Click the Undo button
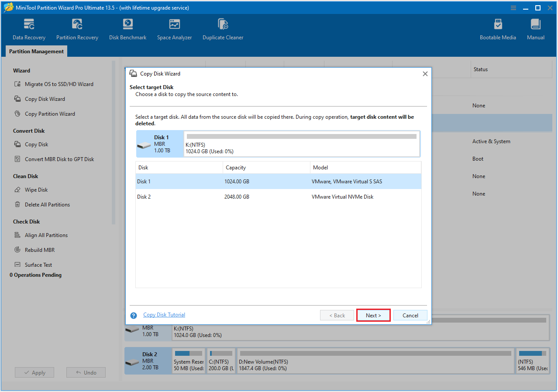This screenshot has width=558, height=392. coord(86,372)
